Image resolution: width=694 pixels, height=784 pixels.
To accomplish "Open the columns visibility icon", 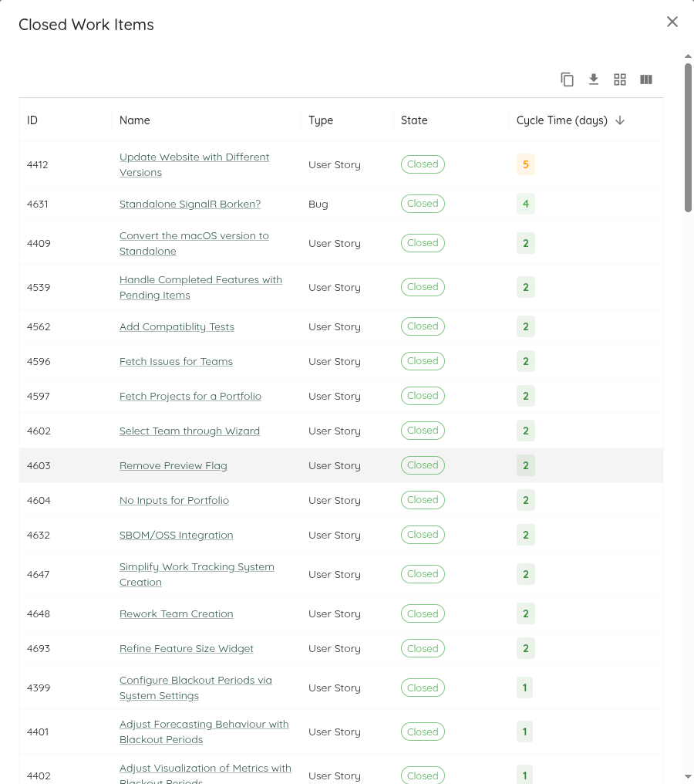I will coord(646,79).
